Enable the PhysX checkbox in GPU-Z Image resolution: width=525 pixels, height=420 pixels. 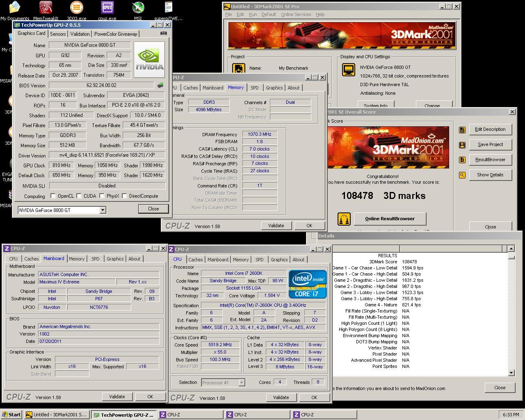coord(102,196)
